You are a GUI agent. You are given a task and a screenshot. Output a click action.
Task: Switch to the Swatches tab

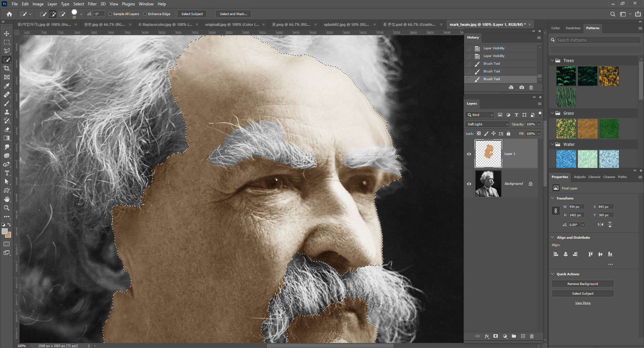coord(573,28)
